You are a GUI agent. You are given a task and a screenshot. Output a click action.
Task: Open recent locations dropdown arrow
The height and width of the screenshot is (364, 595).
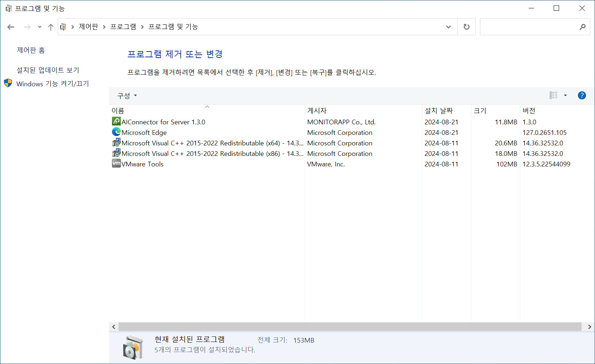(x=40, y=27)
